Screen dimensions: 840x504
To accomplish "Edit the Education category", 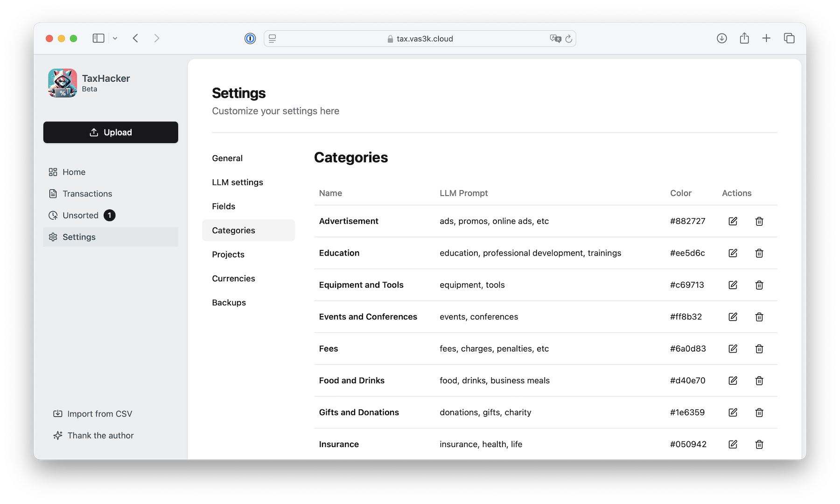I will [733, 253].
